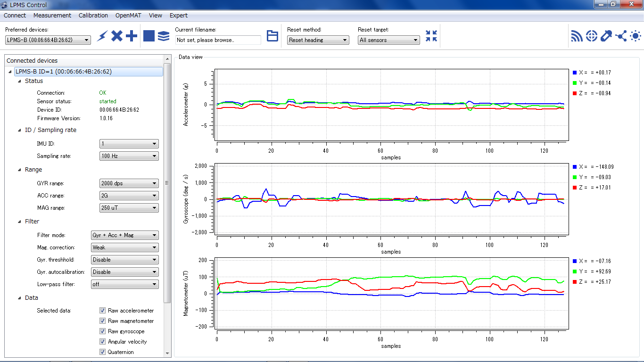Open the Measurement menu
The image size is (644, 362).
point(52,15)
